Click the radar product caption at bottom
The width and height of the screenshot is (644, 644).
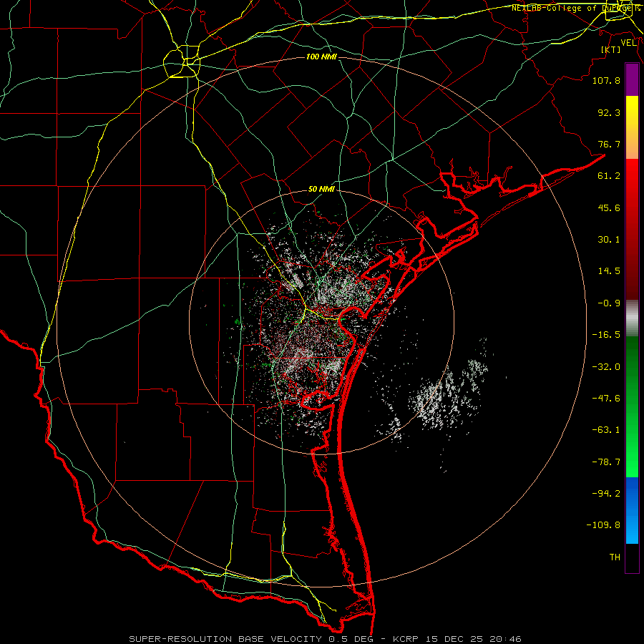click(326, 639)
